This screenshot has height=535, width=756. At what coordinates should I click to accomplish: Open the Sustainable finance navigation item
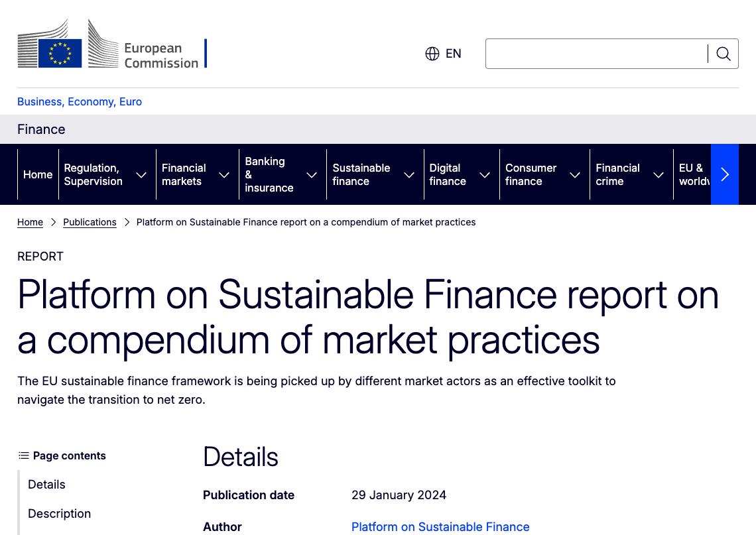361,174
